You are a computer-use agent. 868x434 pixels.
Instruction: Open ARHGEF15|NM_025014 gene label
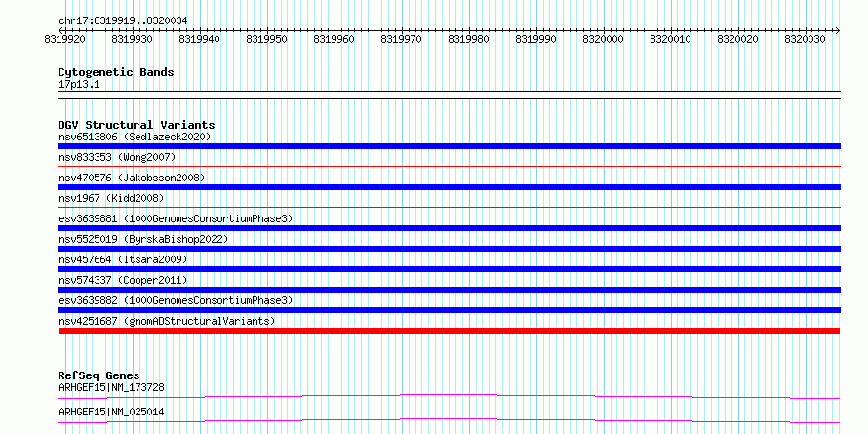[x=111, y=412]
